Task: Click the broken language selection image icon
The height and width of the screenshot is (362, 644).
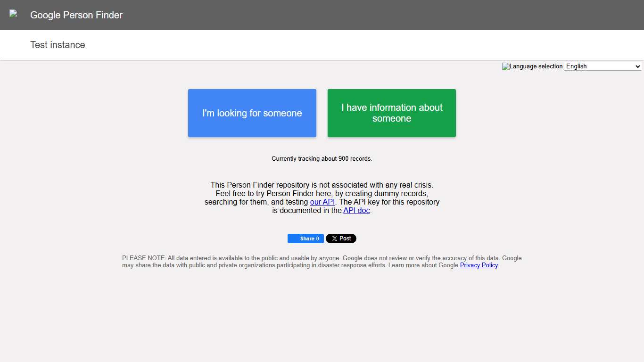Action: pos(505,66)
